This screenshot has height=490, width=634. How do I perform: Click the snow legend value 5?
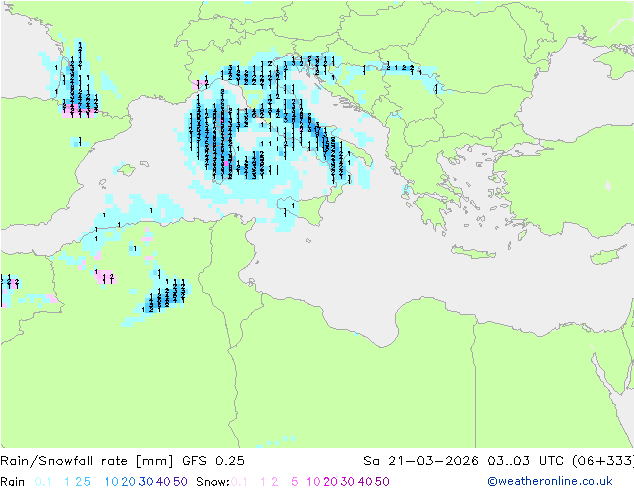click(x=295, y=482)
